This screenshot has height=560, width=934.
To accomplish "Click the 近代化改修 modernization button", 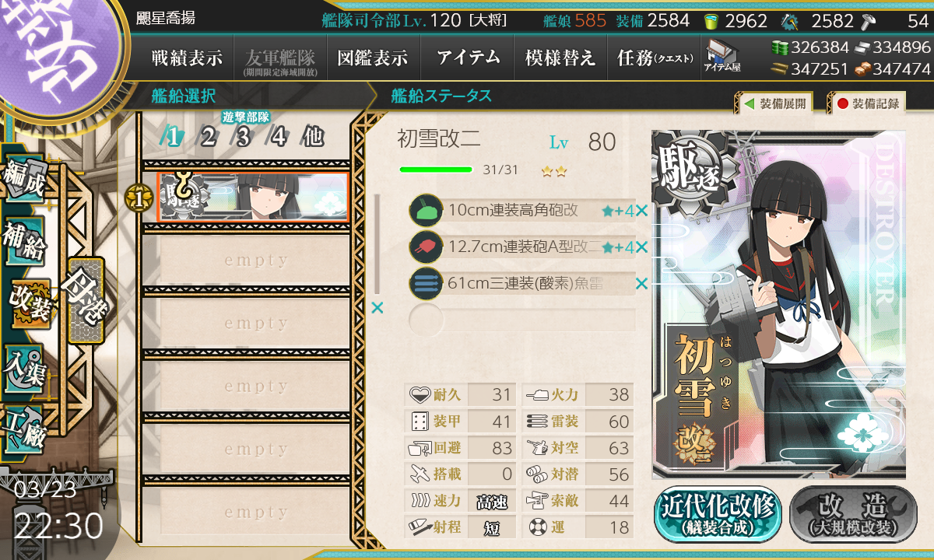I will pos(717,513).
